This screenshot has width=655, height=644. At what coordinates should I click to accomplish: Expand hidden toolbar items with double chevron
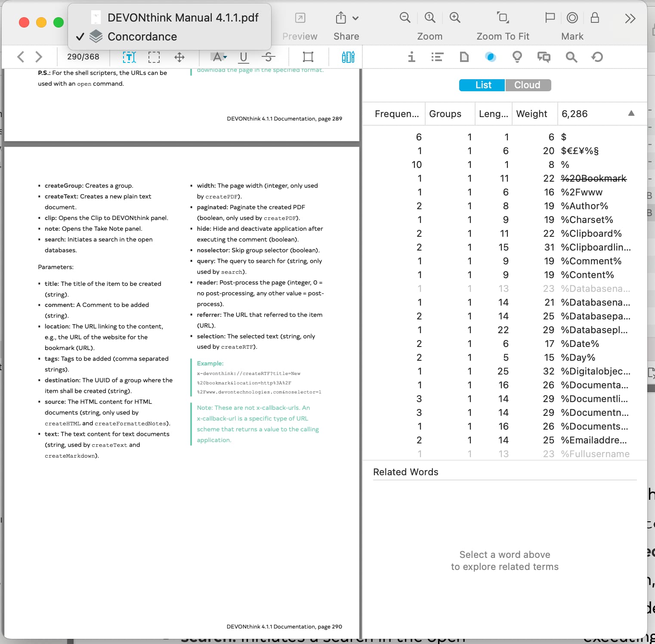coord(630,19)
